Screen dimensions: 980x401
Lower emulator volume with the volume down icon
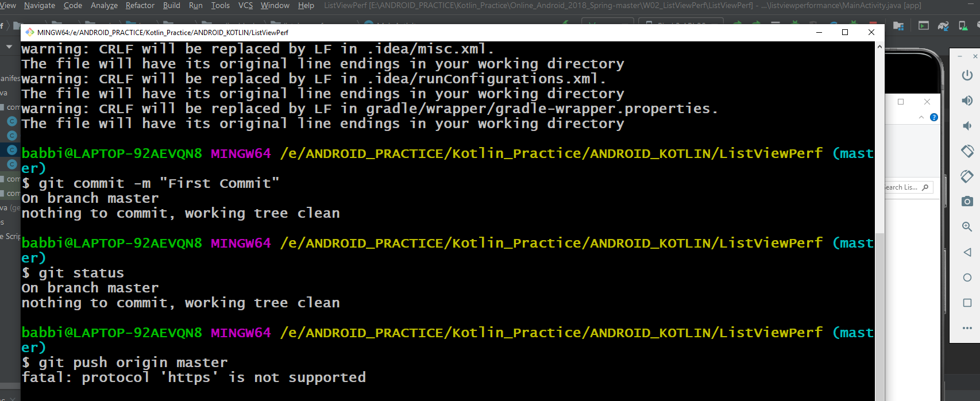pos(967,126)
